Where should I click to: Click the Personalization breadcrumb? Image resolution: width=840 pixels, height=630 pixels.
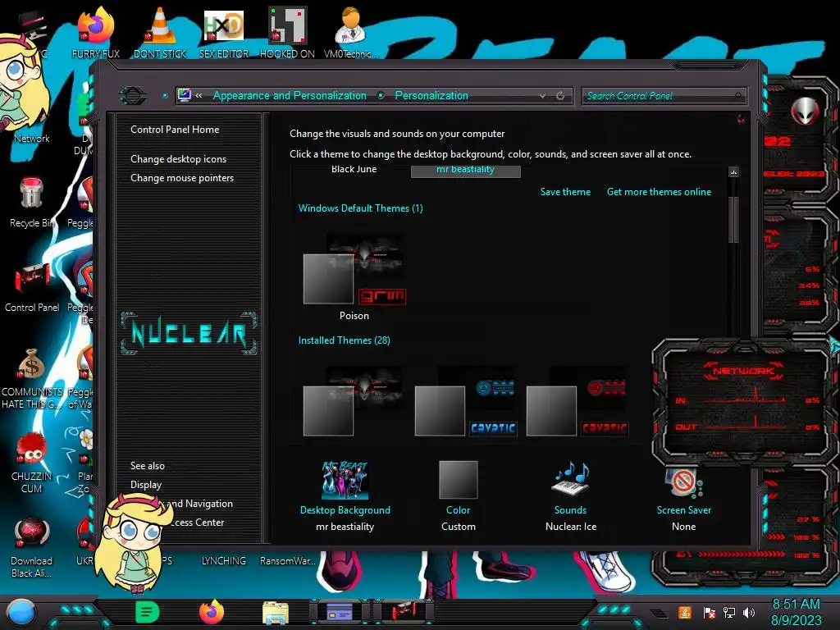point(431,95)
